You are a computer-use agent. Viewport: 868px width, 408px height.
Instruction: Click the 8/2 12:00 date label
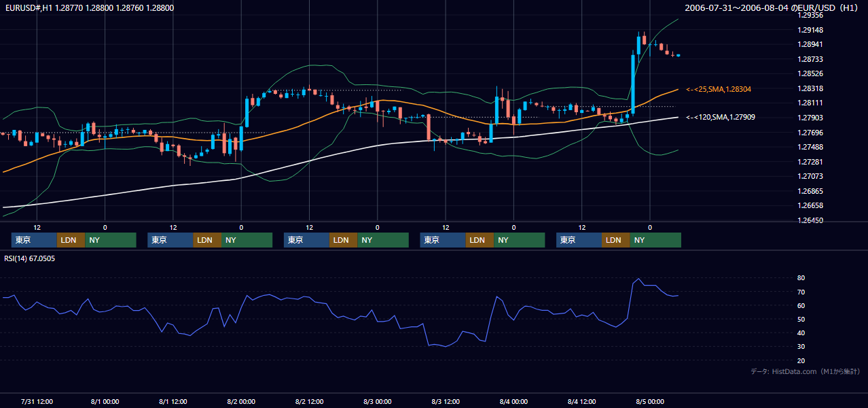pos(309,401)
